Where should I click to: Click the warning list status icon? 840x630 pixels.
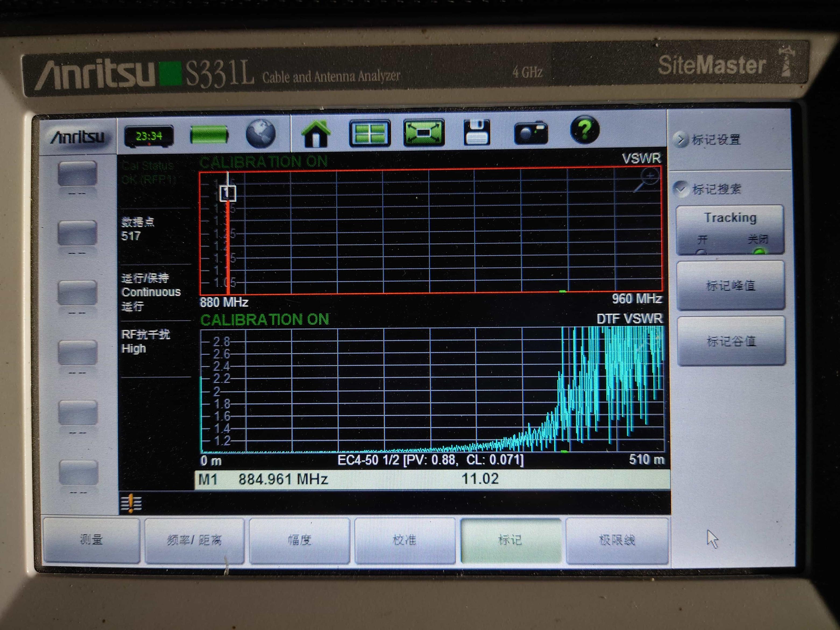[131, 504]
